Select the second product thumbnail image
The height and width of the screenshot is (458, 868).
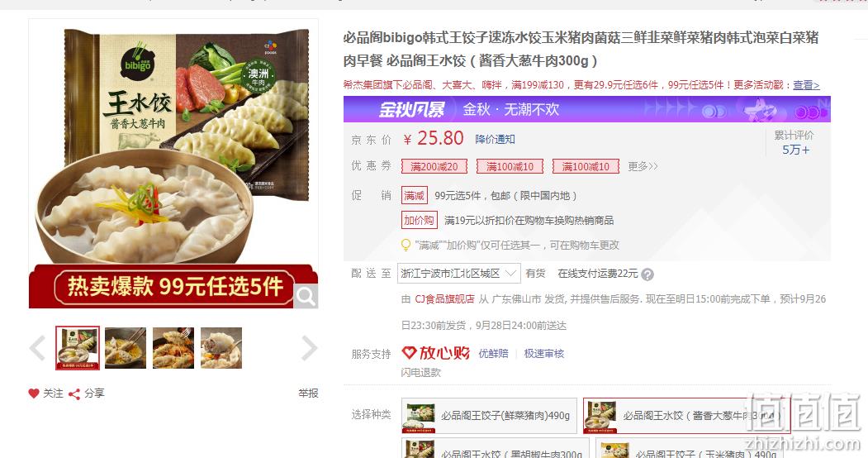point(126,348)
